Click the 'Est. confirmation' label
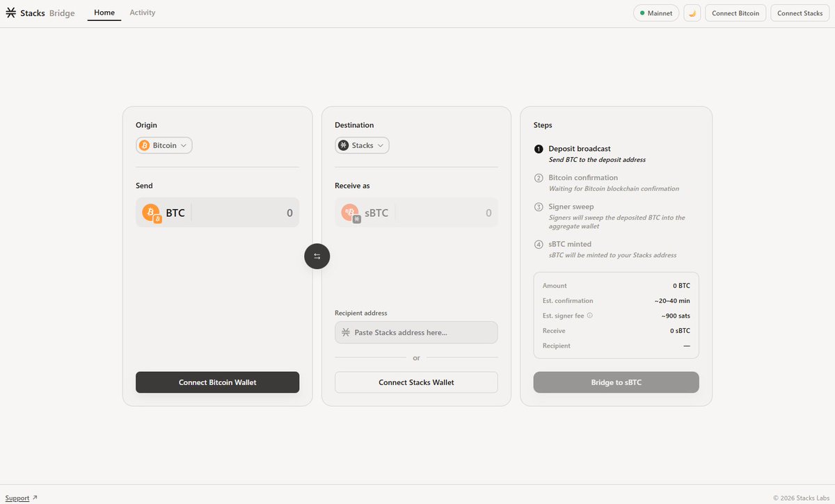 coord(568,301)
